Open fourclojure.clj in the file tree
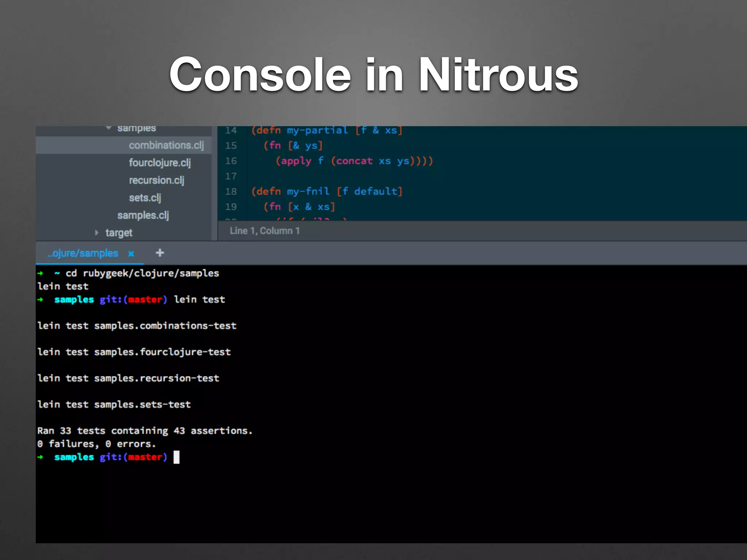The height and width of the screenshot is (560, 747). click(x=159, y=163)
